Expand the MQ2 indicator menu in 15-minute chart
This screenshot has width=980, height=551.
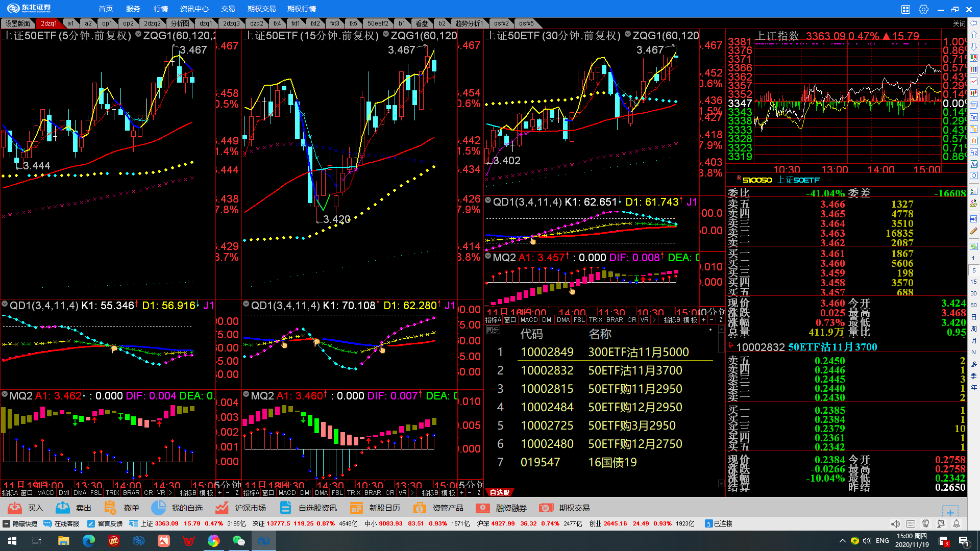(247, 395)
